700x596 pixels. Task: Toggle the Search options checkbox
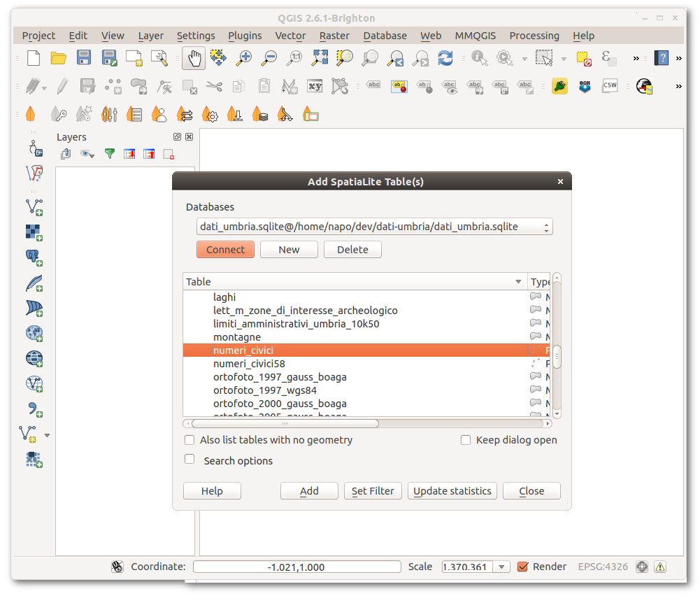pos(190,460)
